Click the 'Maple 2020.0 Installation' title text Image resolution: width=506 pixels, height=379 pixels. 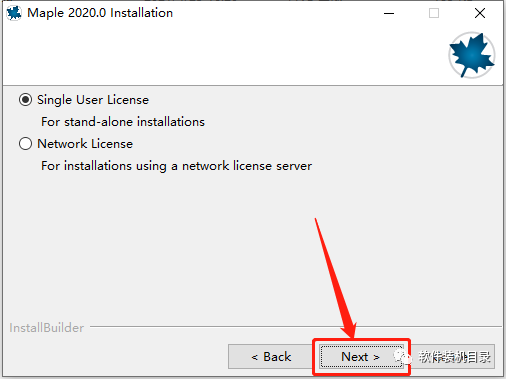pyautogui.click(x=100, y=13)
